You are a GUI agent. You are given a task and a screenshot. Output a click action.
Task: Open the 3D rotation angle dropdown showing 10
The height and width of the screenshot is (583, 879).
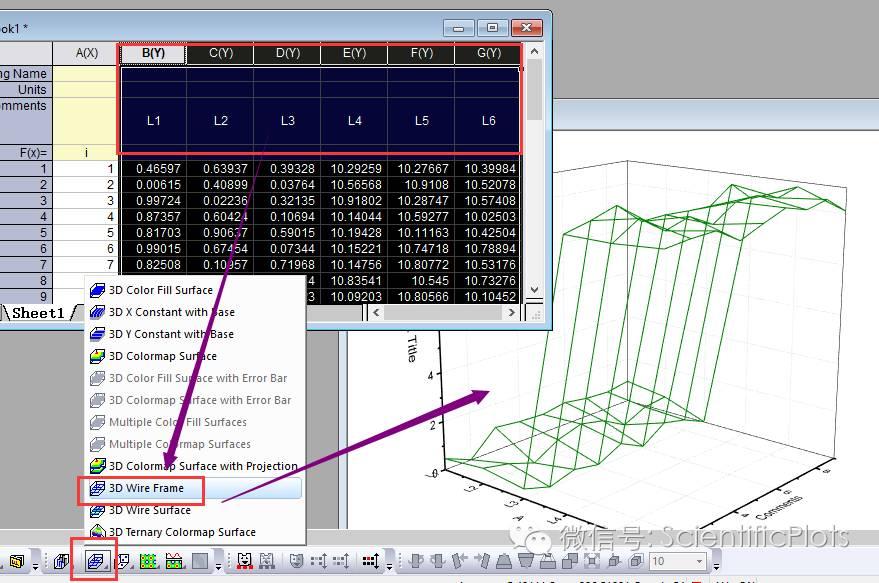point(699,561)
